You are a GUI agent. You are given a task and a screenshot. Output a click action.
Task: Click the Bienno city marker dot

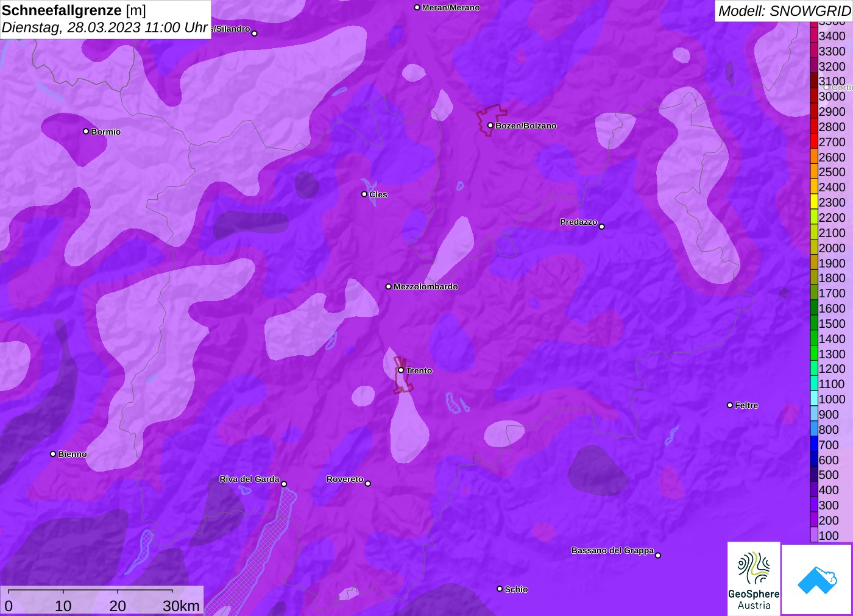pos(53,454)
